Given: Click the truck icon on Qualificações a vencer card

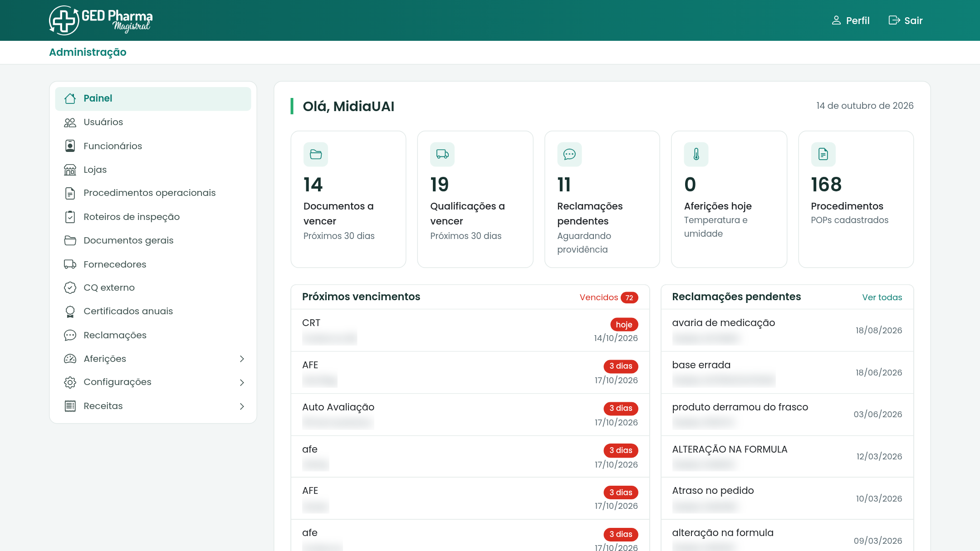Looking at the screenshot, I should click(x=442, y=155).
